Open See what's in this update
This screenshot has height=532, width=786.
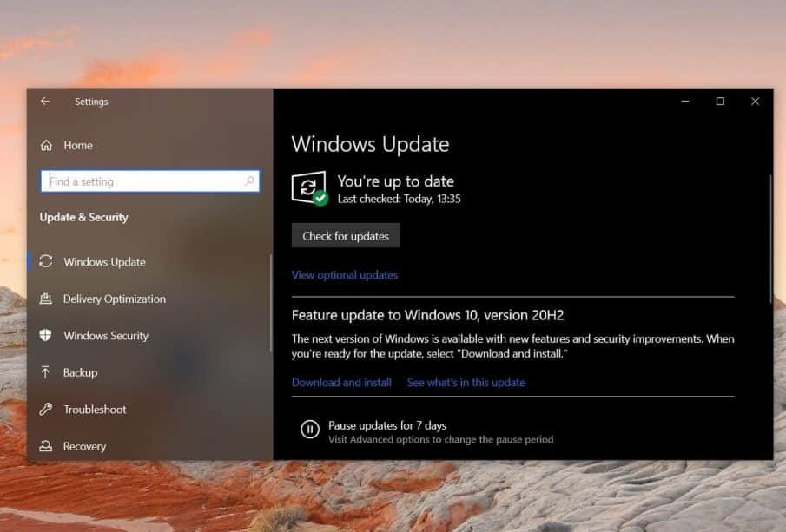click(466, 383)
